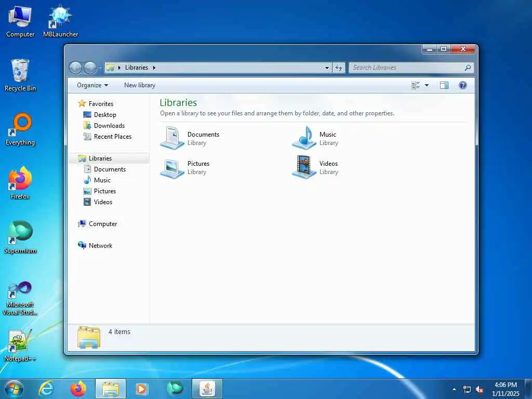Select Pictures in the navigation tree
532x399 pixels.
(105, 191)
